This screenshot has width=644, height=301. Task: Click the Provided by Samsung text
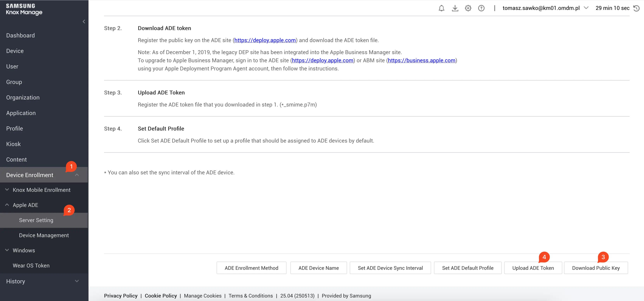click(x=346, y=296)
